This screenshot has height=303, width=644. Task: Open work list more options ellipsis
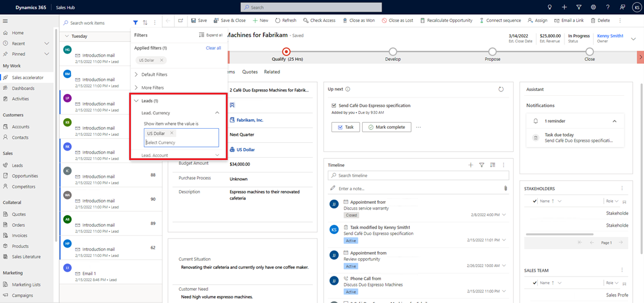155,23
